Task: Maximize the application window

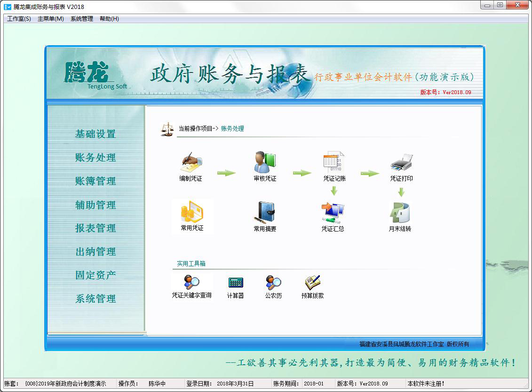Action: 500,5
